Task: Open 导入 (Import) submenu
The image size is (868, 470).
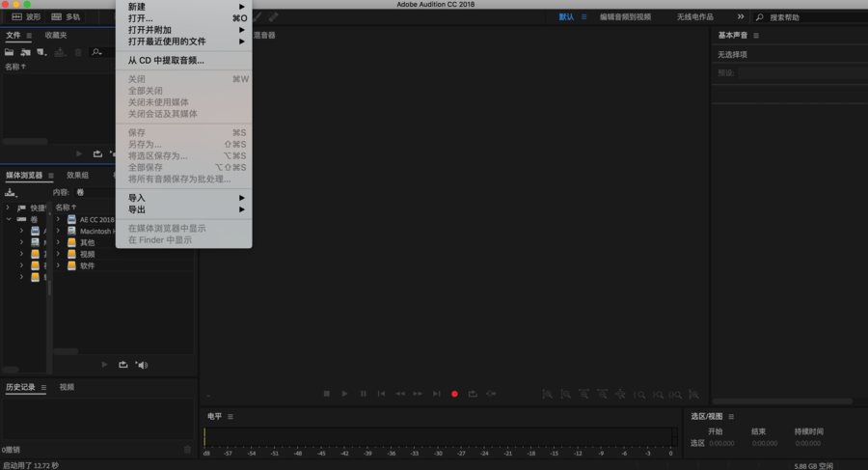Action: pos(184,198)
